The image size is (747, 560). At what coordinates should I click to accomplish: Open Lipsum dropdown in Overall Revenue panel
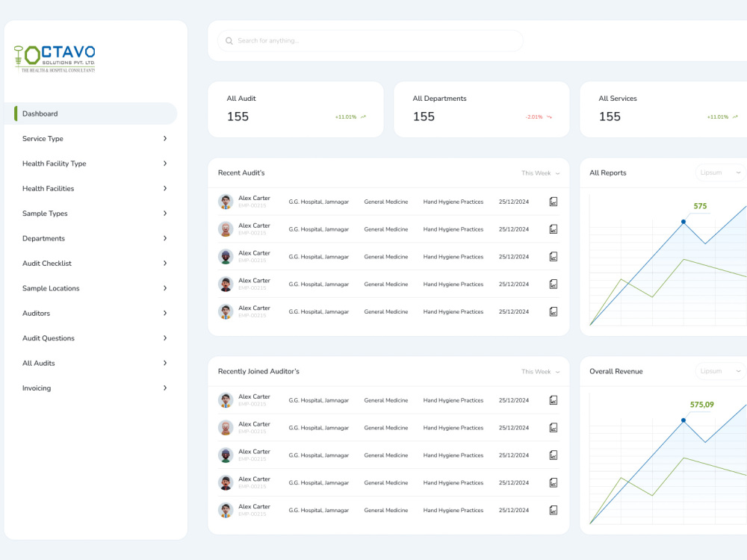tap(720, 371)
